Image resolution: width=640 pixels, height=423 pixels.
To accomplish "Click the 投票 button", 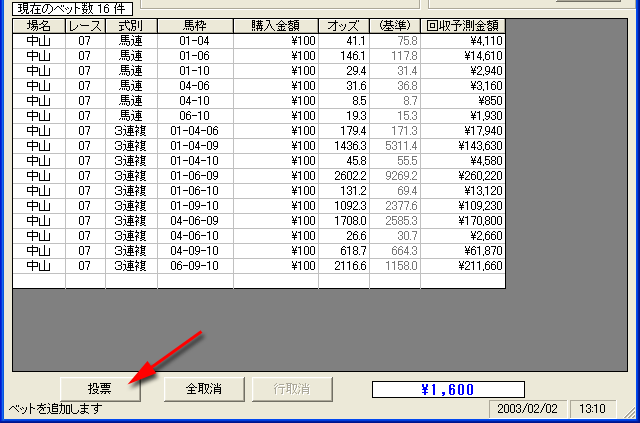I will (99, 388).
